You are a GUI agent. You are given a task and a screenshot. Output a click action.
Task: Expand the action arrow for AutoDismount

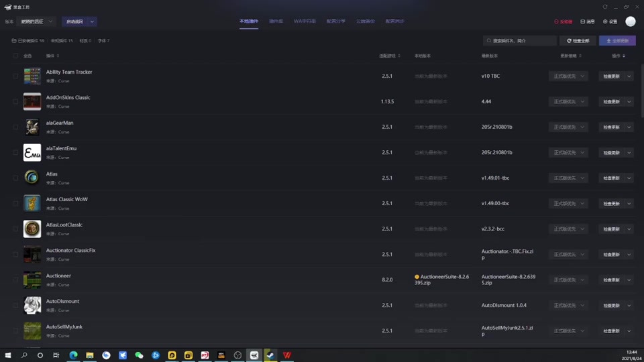629,305
